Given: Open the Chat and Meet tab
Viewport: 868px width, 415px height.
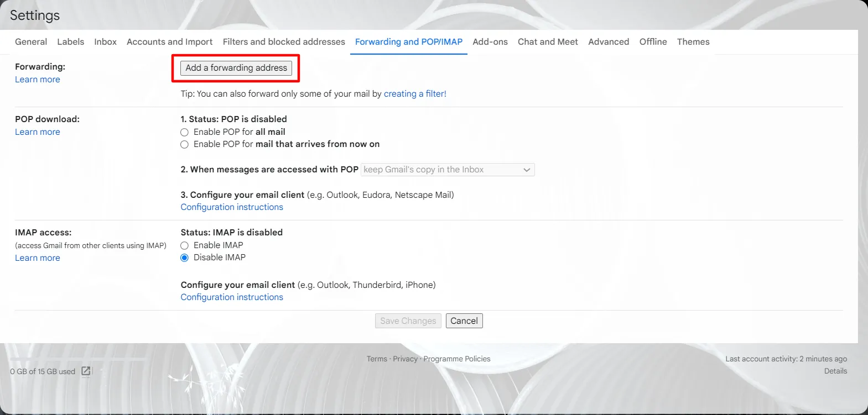Looking at the screenshot, I should point(548,41).
